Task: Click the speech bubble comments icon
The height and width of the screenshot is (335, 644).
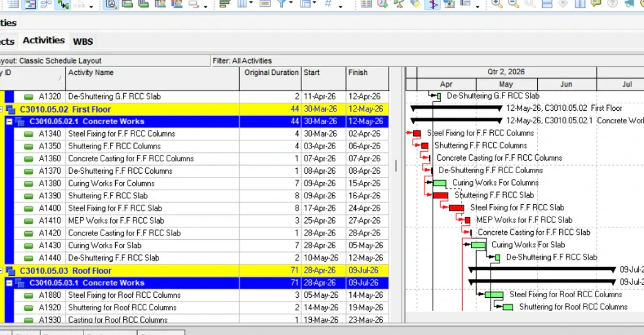Action: pyautogui.click(x=596, y=4)
